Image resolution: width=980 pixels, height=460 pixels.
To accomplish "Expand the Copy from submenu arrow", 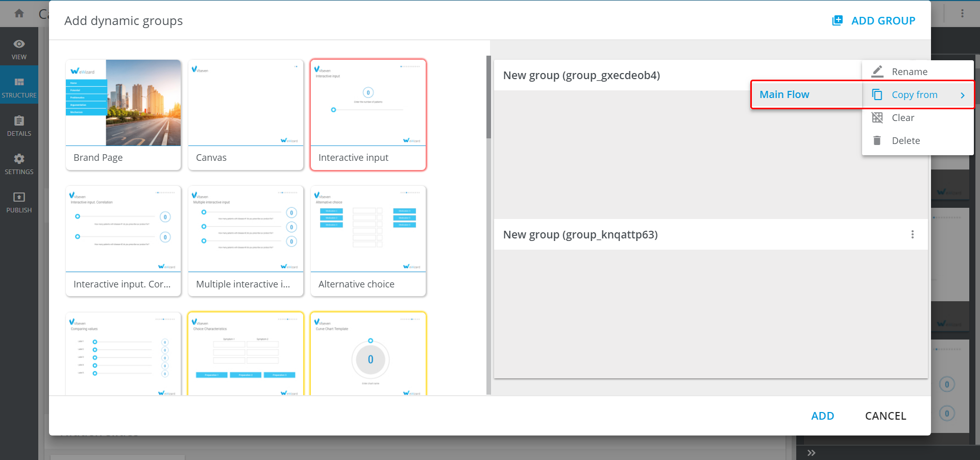I will pyautogui.click(x=962, y=95).
